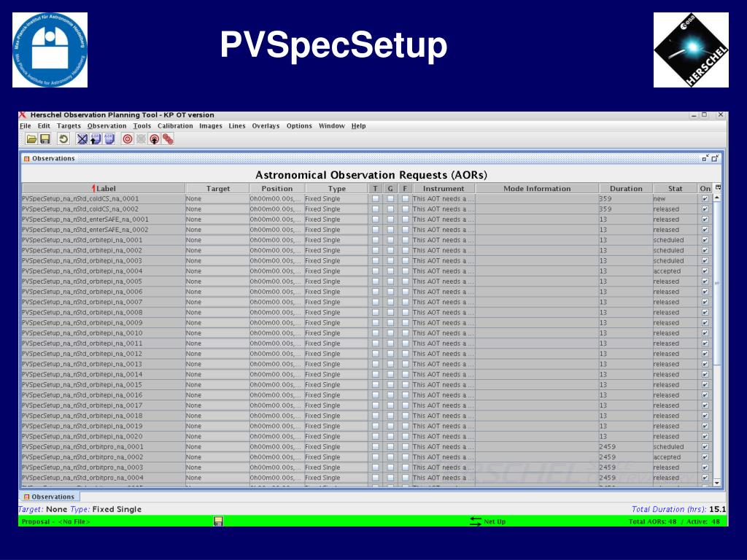Sort by the Mode Information column header
This screenshot has height=560, width=747.
(x=537, y=189)
